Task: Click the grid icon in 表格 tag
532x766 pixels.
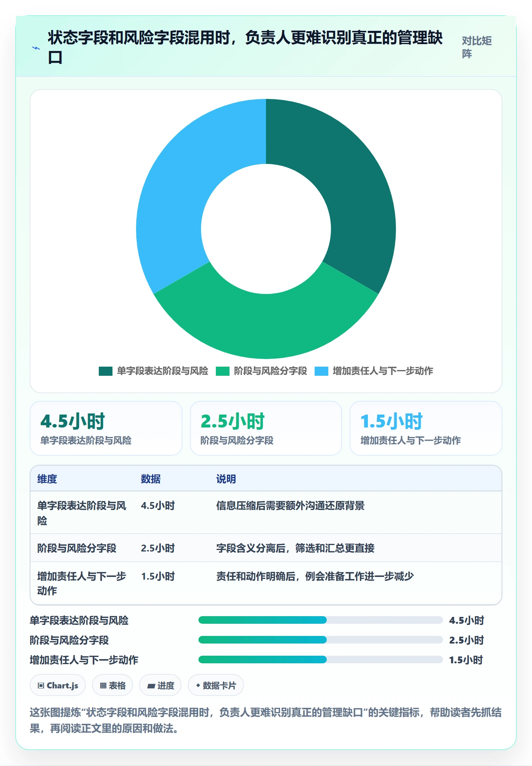Action: tap(103, 686)
